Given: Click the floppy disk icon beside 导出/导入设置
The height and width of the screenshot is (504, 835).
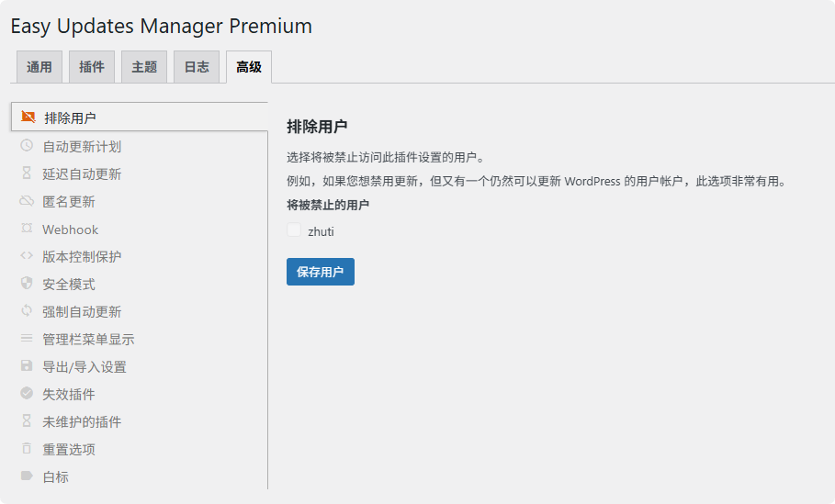Looking at the screenshot, I should pos(27,365).
